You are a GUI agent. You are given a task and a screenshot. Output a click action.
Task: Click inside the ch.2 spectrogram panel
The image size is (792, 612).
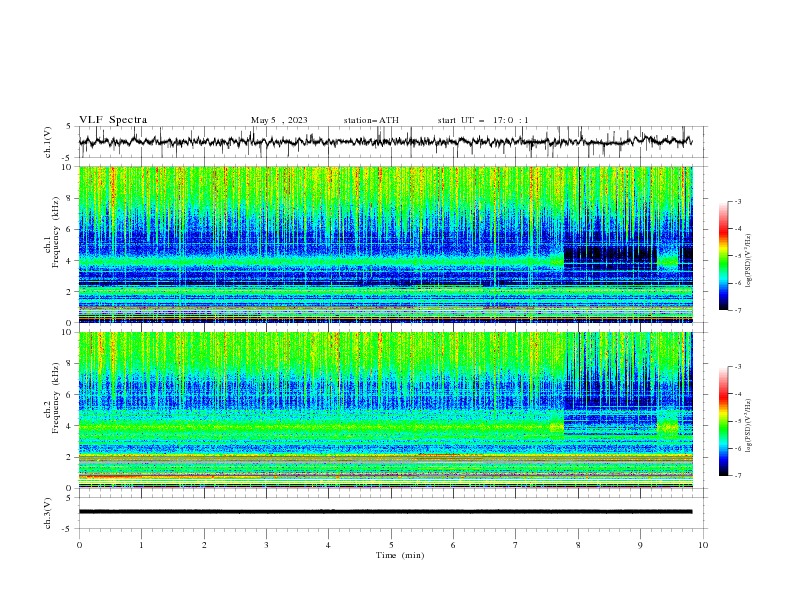(x=386, y=410)
